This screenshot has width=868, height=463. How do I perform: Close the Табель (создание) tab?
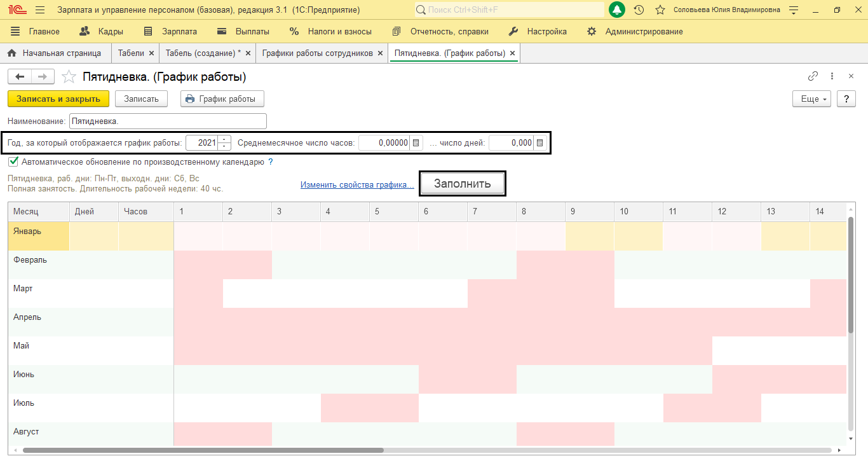point(248,53)
